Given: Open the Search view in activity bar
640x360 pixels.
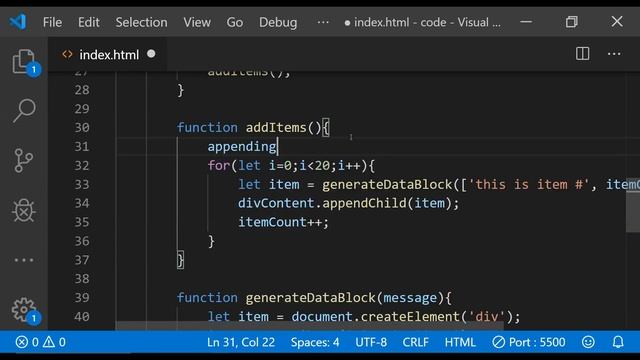Looking at the screenshot, I should coord(24,110).
